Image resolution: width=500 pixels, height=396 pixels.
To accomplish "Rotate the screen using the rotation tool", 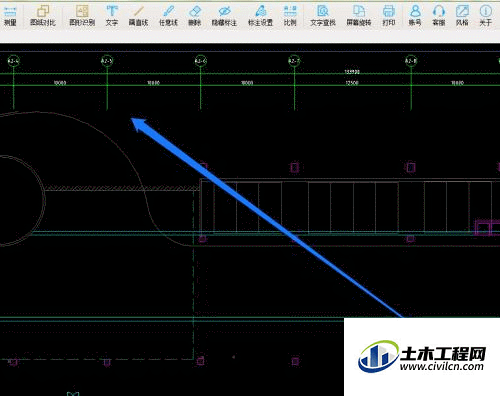I will (359, 16).
